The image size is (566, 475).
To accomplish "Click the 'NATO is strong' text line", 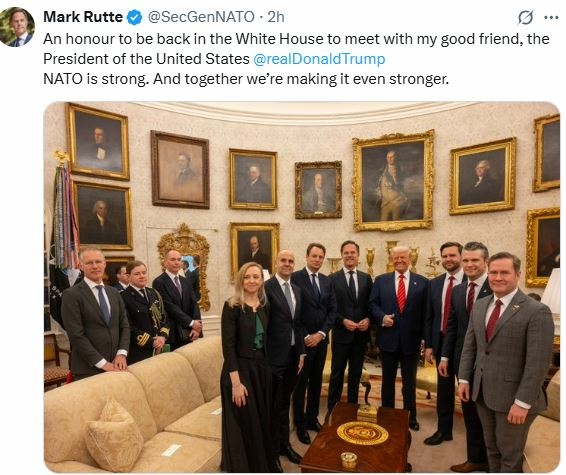I will [x=246, y=78].
